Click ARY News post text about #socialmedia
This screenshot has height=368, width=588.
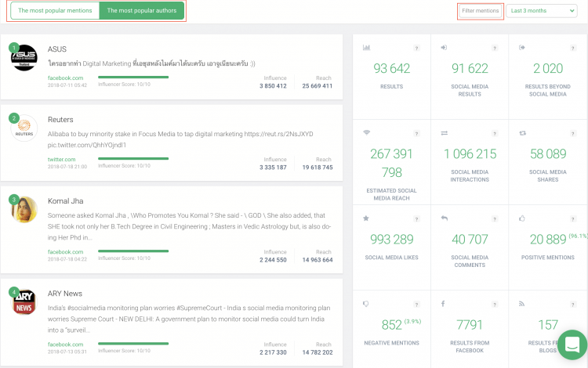pos(189,319)
